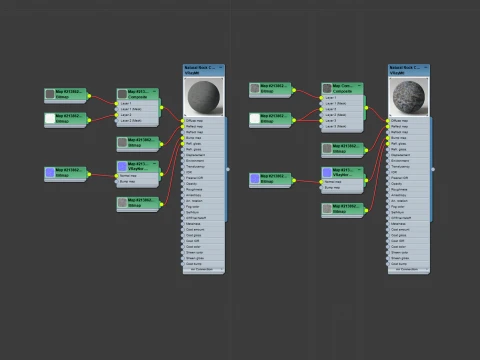Click Translucency slot on left VRayMtl
480x360 pixels.
coord(204,166)
